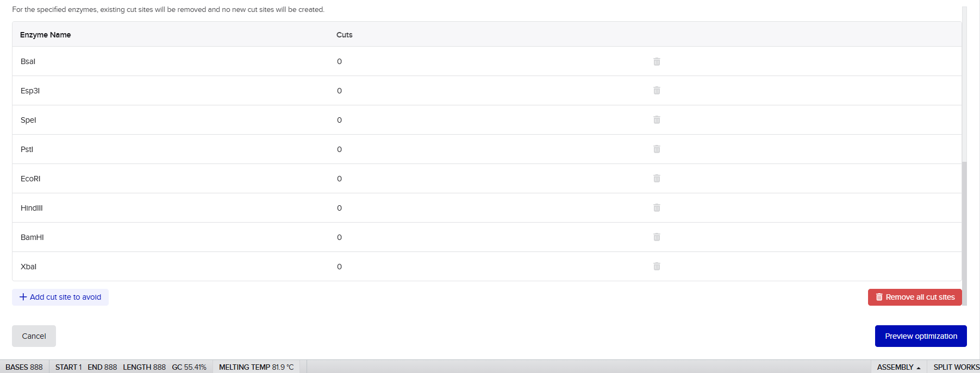Expand the ASSEMBLY menu in status bar
This screenshot has width=980, height=373.
[x=898, y=367]
